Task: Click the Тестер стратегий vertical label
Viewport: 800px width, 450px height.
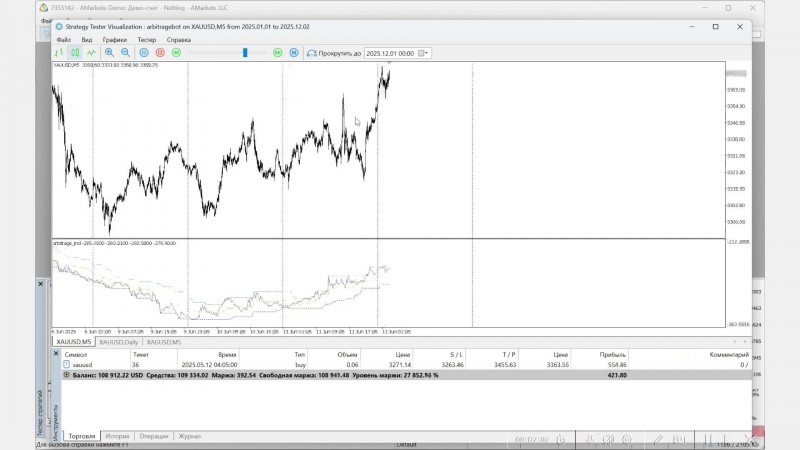Action: 40,413
